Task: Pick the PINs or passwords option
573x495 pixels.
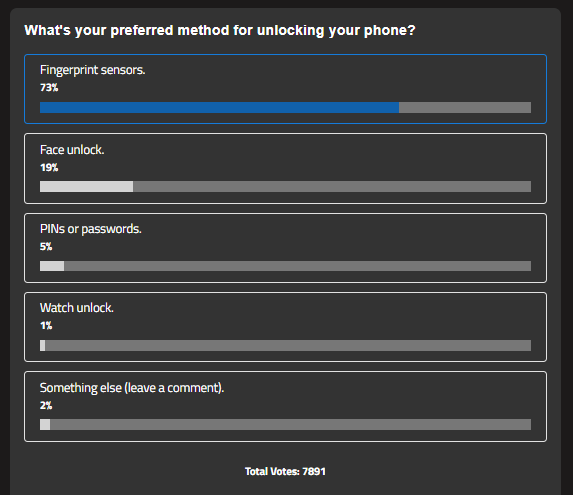Action: coord(285,248)
